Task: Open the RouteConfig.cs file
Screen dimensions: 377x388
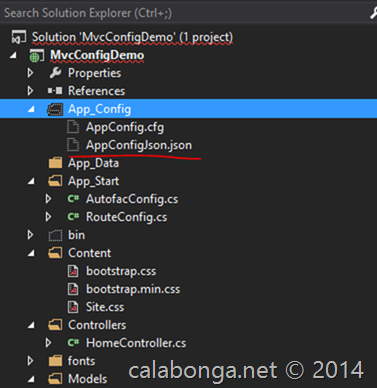Action: click(126, 217)
